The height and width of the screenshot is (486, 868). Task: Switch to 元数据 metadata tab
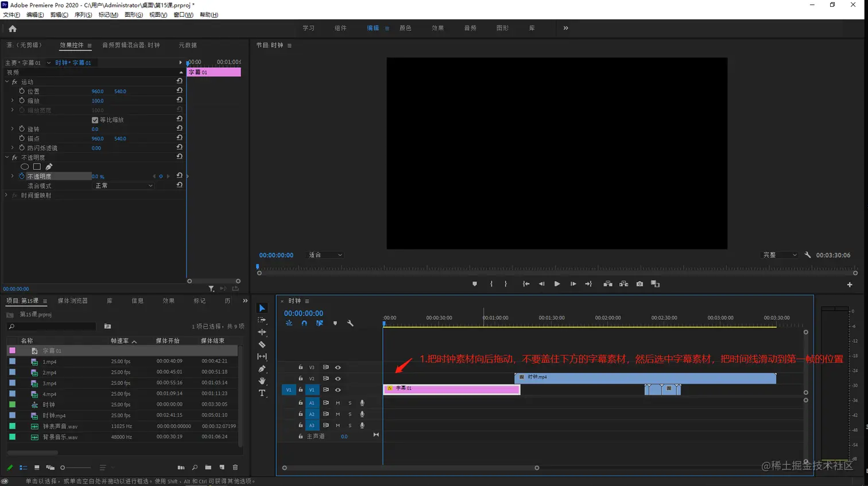pyautogui.click(x=188, y=45)
